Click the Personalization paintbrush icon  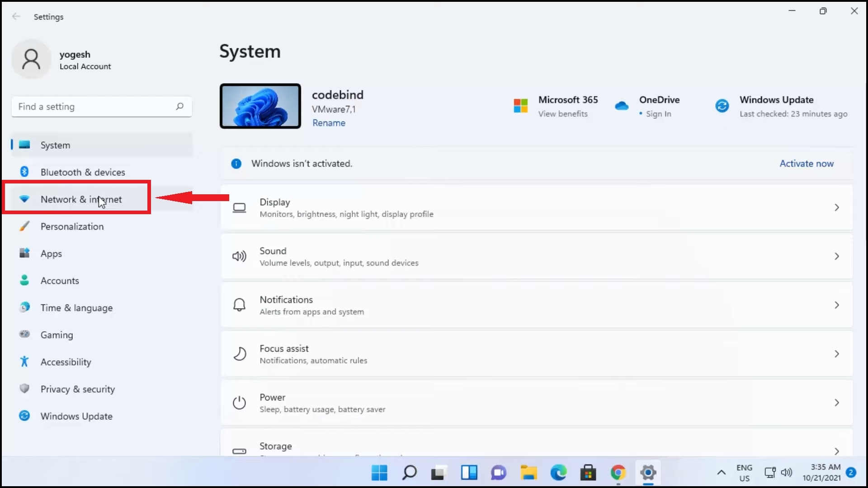pos(24,226)
